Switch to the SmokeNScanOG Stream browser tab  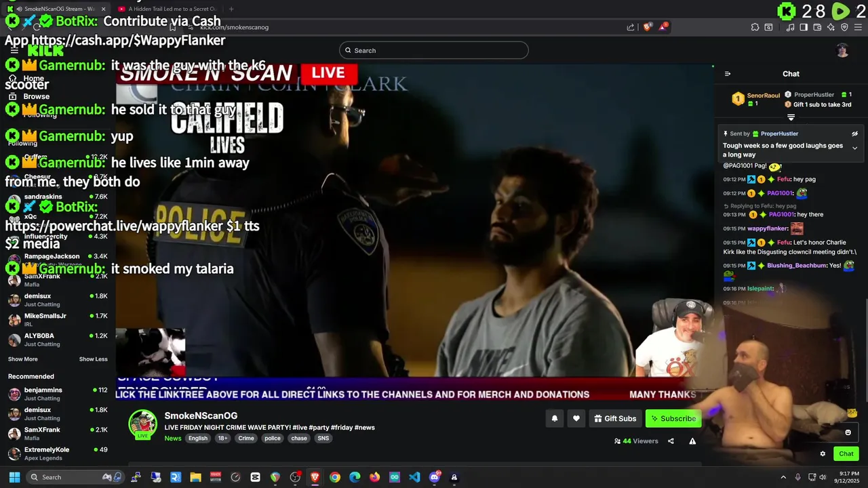[x=57, y=9]
